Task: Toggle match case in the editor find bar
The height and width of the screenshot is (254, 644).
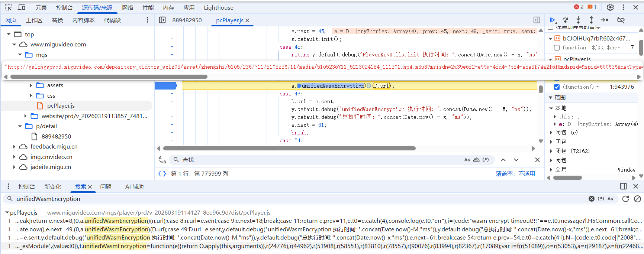Action: coord(467,160)
